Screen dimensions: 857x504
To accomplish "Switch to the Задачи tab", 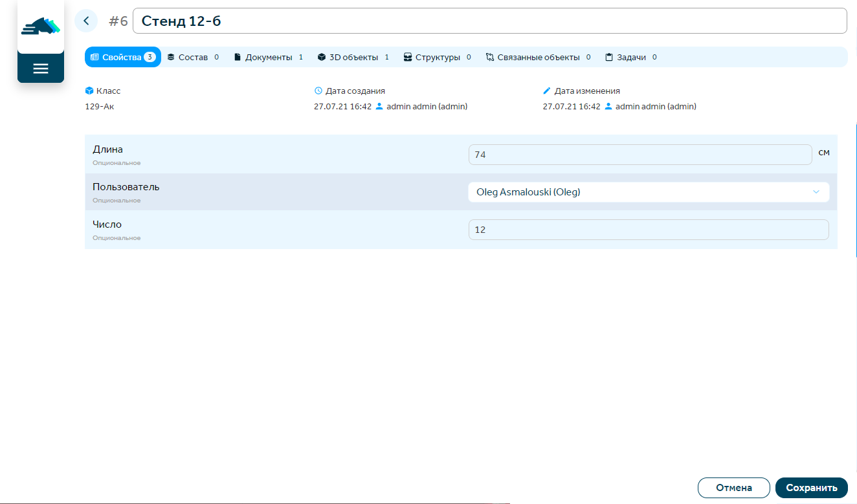I will [631, 57].
